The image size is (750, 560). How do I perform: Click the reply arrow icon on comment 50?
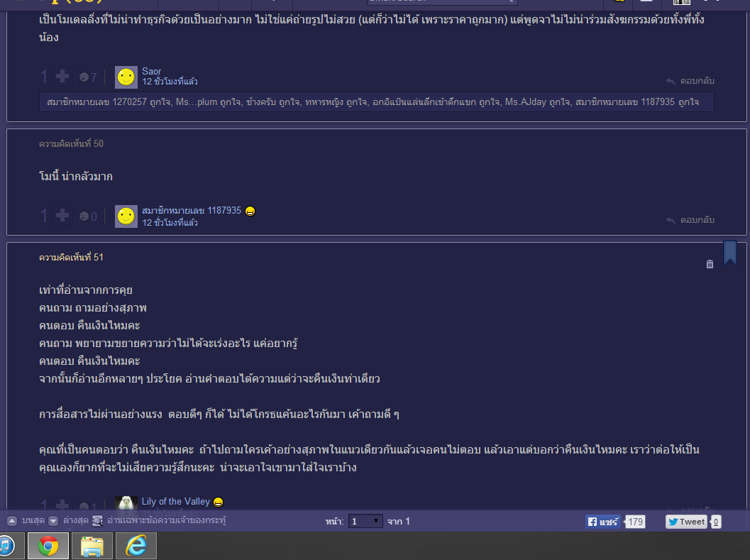pos(671,221)
